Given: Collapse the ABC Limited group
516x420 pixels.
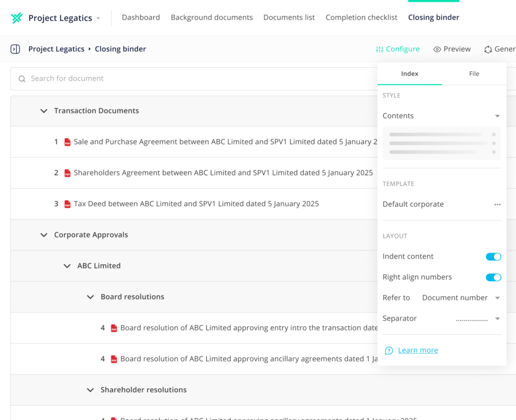Looking at the screenshot, I should pos(67,266).
